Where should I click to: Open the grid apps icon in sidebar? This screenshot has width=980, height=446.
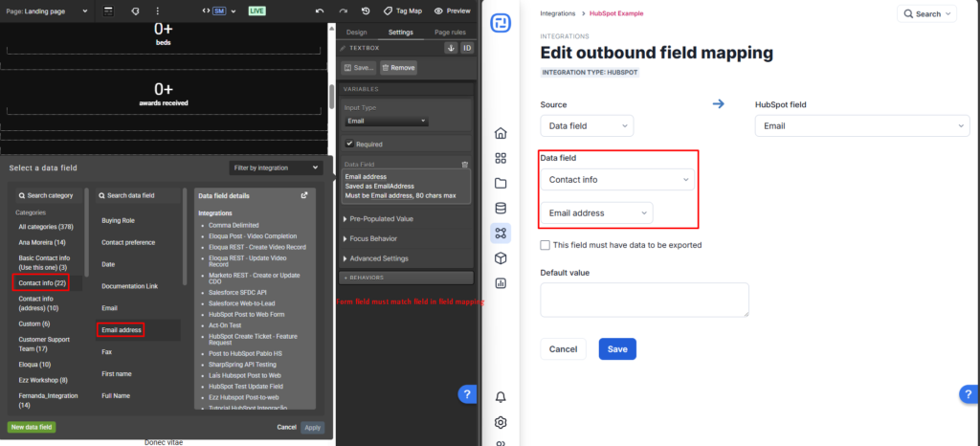500,158
